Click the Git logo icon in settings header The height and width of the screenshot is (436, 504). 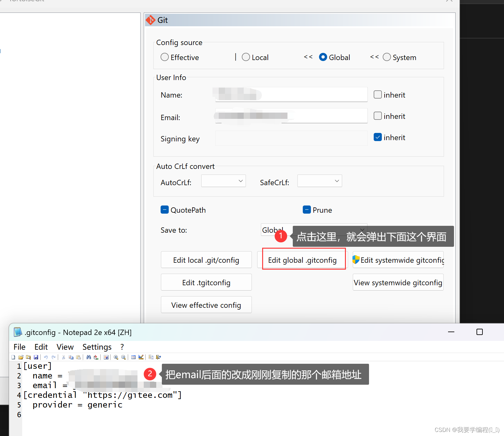(x=151, y=20)
